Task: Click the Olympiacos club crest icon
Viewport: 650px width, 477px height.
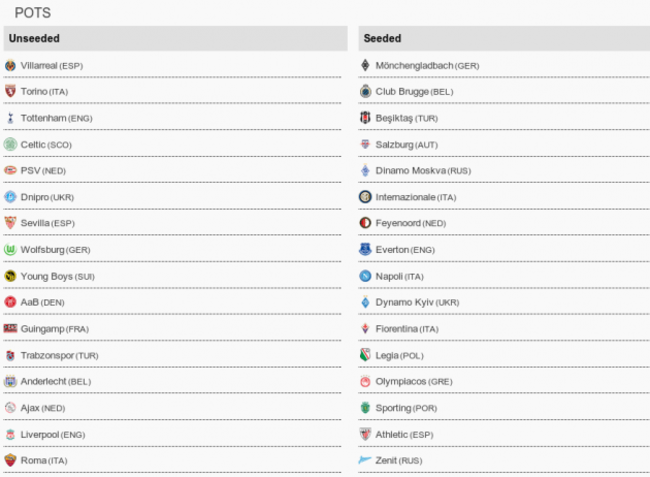Action: (x=366, y=382)
